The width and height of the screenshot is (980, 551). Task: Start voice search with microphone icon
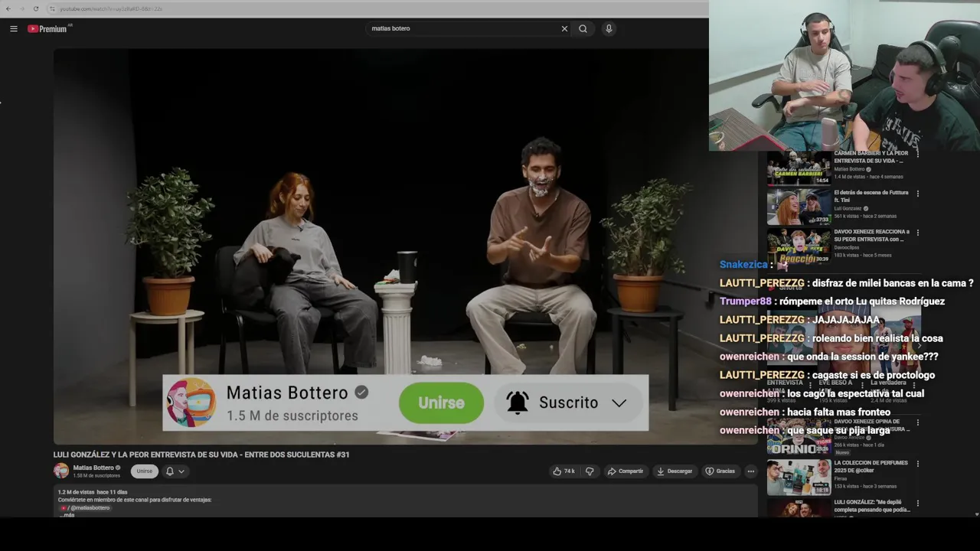pos(609,29)
